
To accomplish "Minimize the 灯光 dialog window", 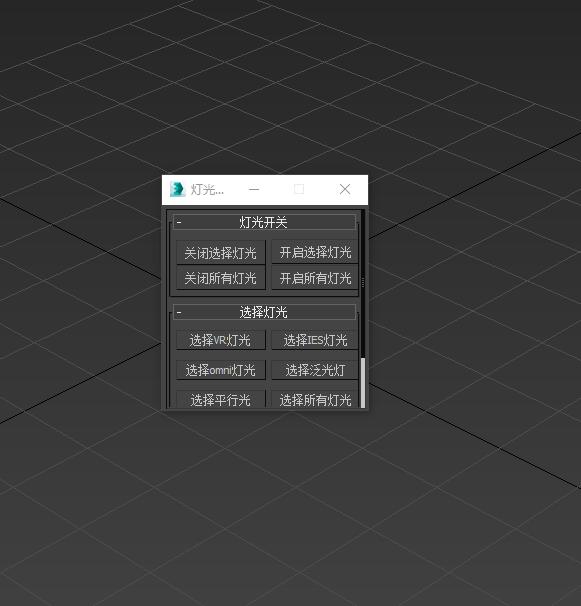I will (254, 189).
